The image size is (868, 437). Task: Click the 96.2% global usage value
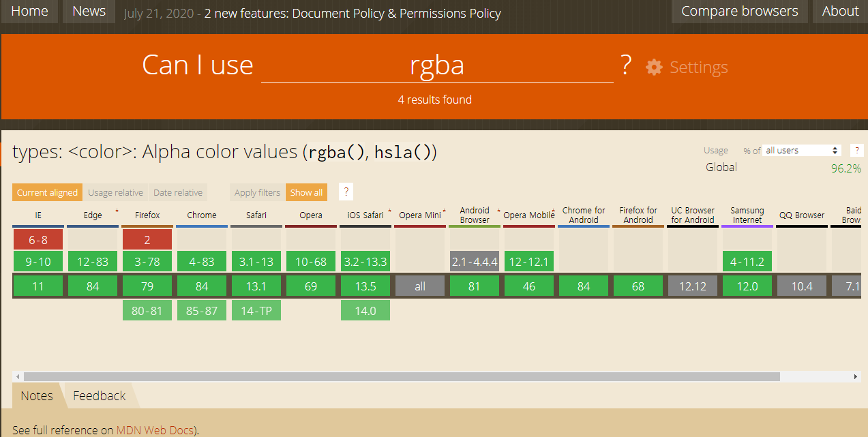[846, 168]
